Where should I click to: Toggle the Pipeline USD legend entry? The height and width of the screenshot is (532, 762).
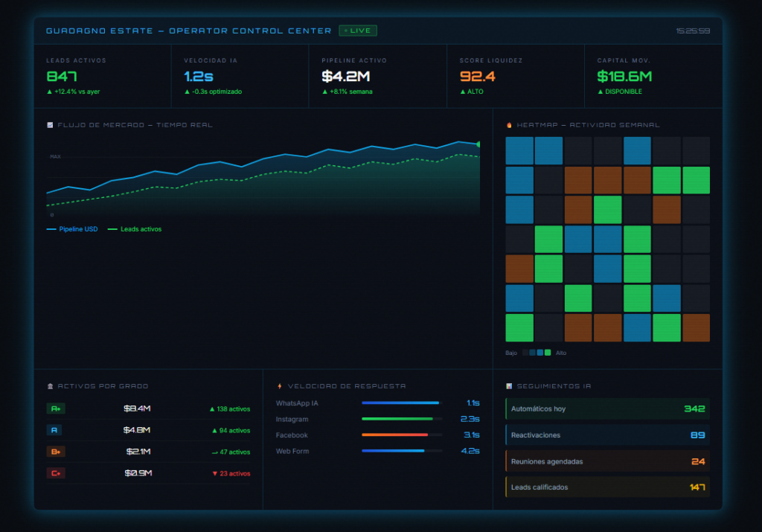(x=72, y=229)
